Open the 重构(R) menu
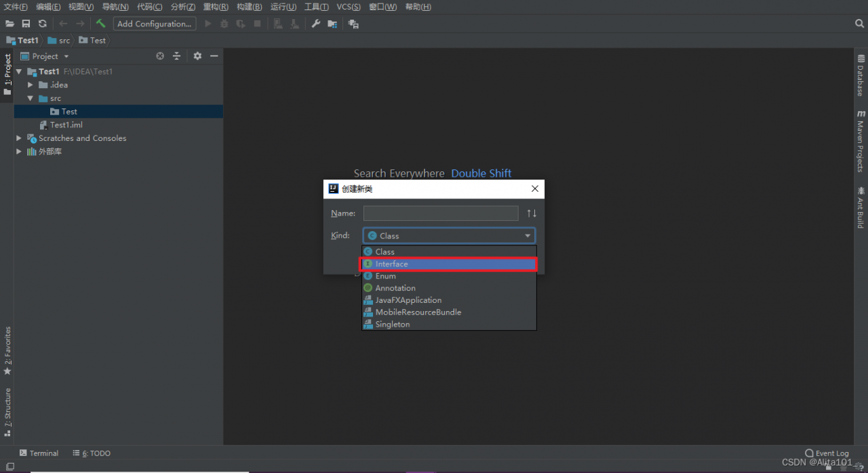Viewport: 868px width, 473px height. pyautogui.click(x=216, y=7)
